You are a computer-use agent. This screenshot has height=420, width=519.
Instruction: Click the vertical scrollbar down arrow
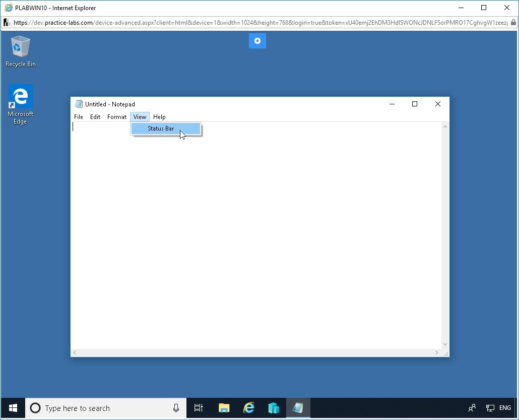point(445,344)
